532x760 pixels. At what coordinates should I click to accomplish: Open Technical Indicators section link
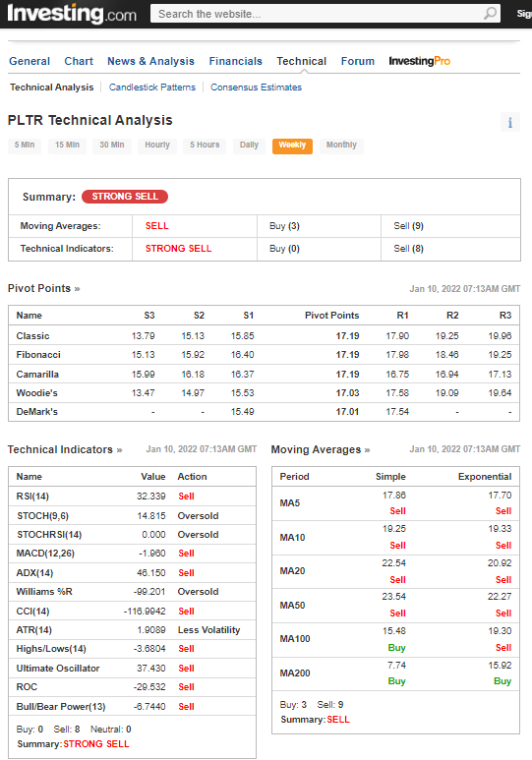65,449
